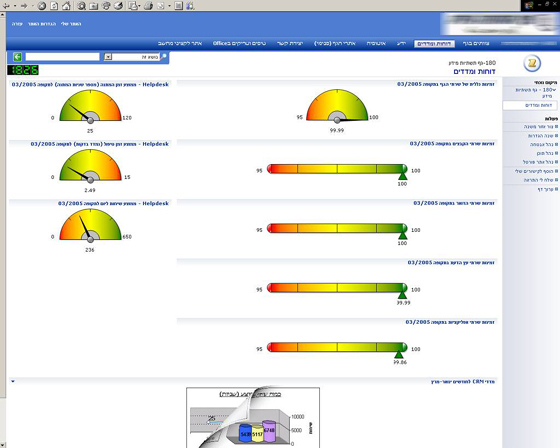Click the Helpdesk dial gauge reading 2.49
This screenshot has height=448, width=560.
coord(90,166)
